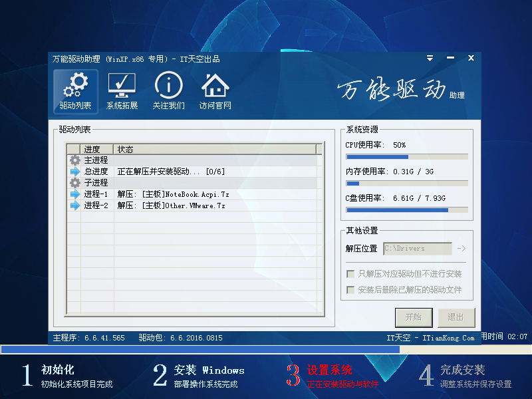Viewport: 532px width, 399px height.
Task: Click the gear icon beside 子进程
Action: (75, 182)
